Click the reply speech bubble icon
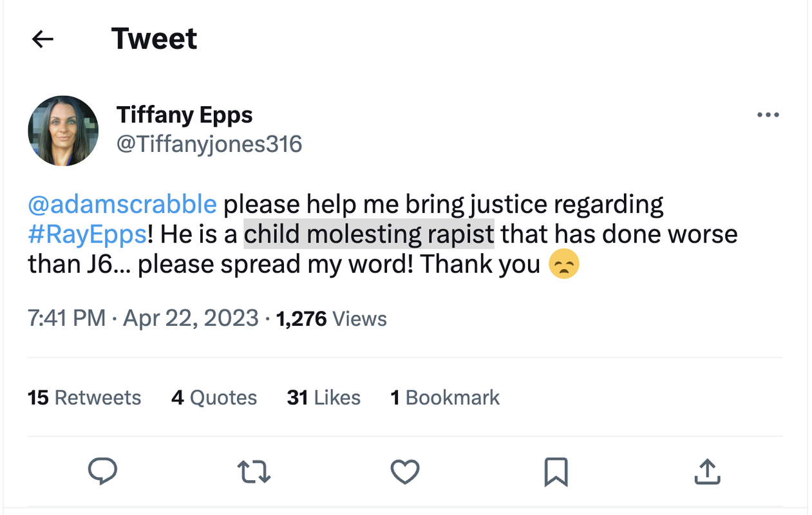Image resolution: width=812 pixels, height=515 pixels. 102,472
